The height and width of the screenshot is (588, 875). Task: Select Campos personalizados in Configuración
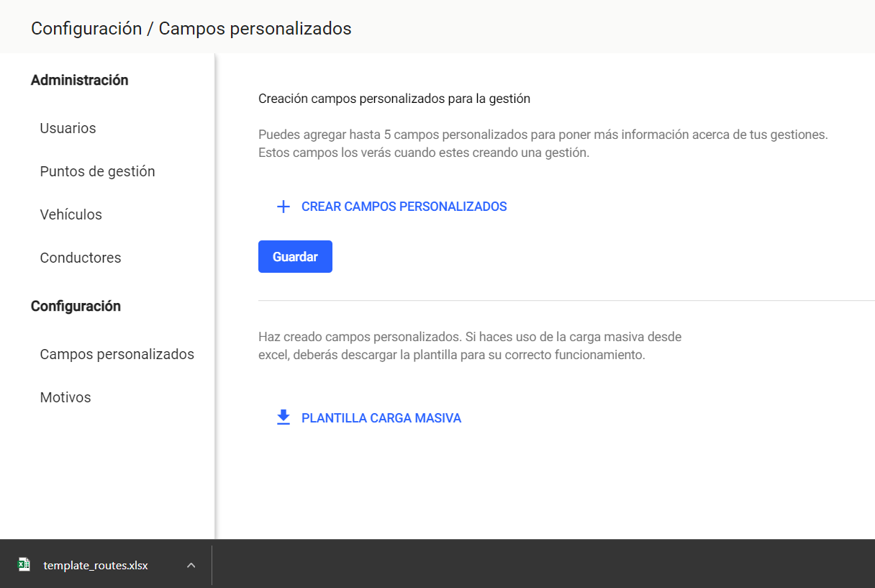[x=117, y=353]
